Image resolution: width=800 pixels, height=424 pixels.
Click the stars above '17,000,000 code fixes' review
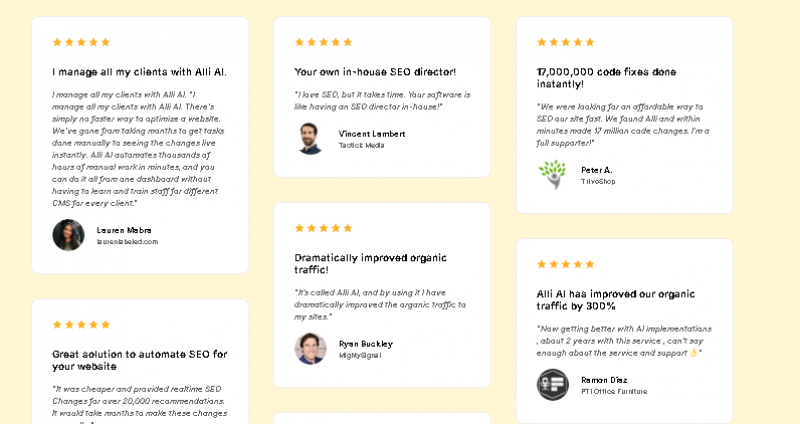pyautogui.click(x=565, y=42)
